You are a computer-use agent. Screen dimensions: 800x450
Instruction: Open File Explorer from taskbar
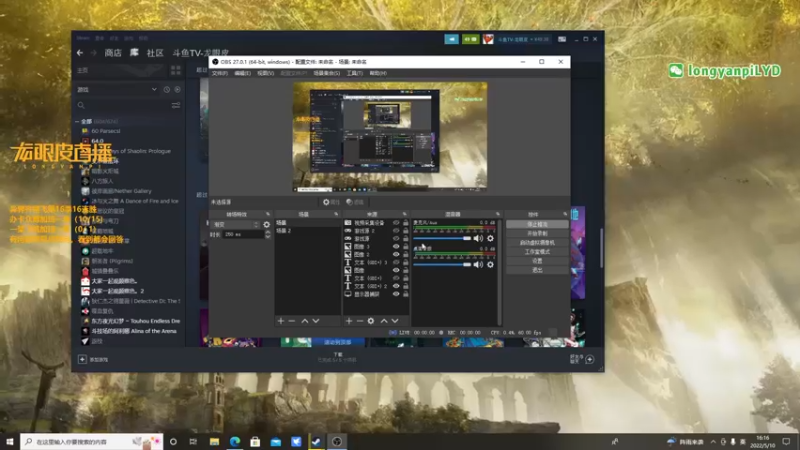[214, 442]
